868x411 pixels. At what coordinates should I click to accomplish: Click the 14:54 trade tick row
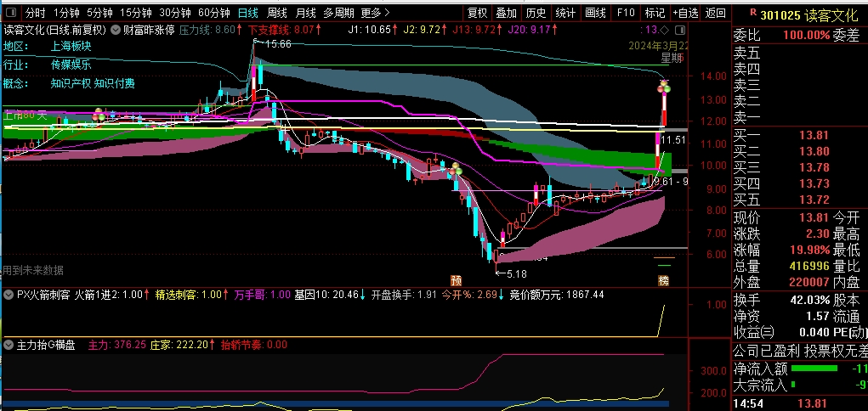point(799,404)
